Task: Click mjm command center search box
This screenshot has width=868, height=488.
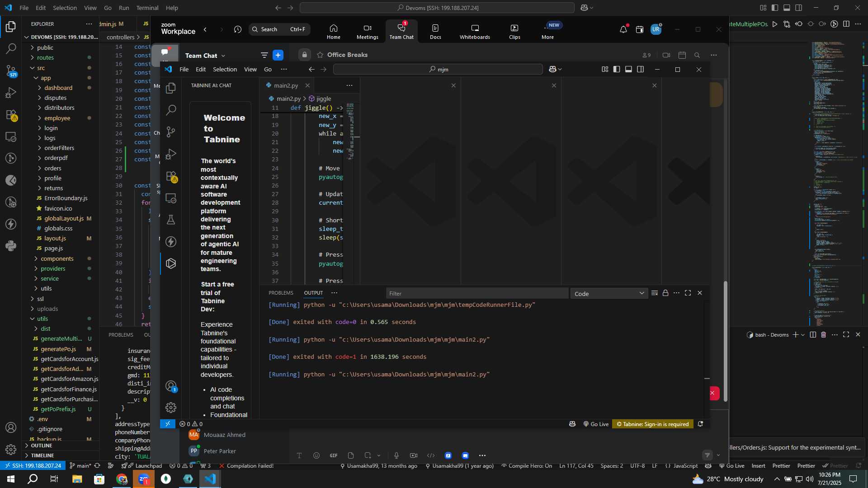Action: coord(438,69)
